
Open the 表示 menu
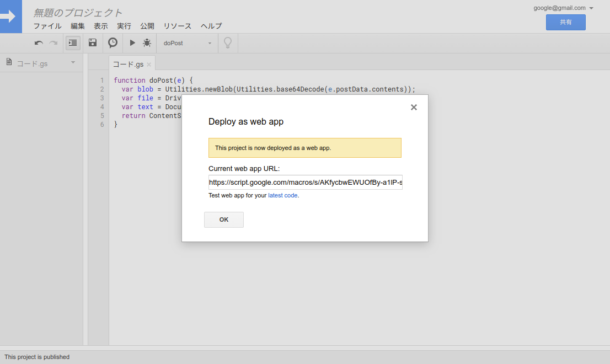101,26
